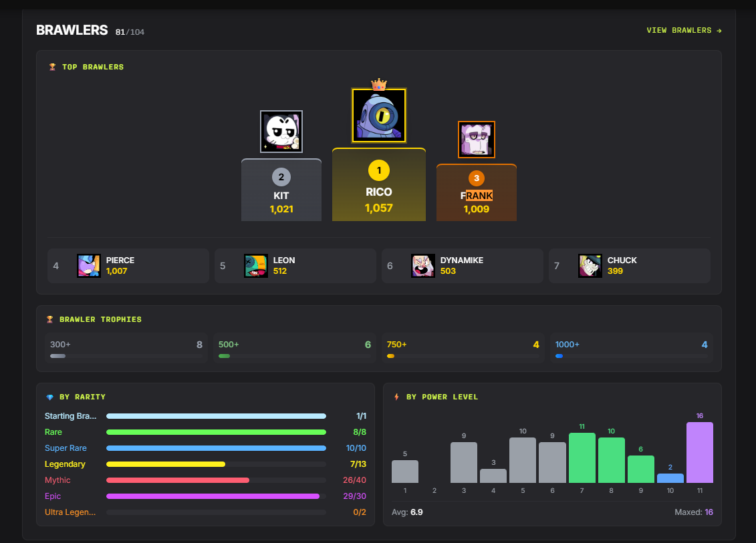756x543 pixels.
Task: Click the green power level 9 bar
Action: tap(641, 470)
